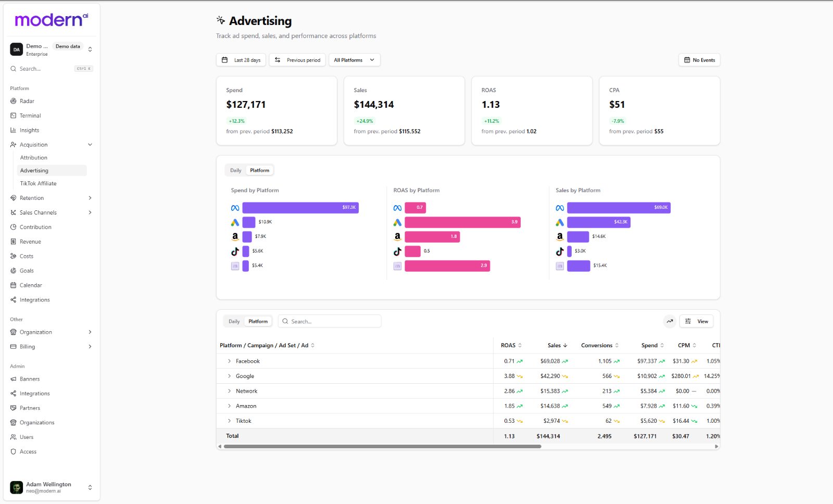
Task: Click Google Ads icon in ROAS chart
Action: click(x=397, y=222)
